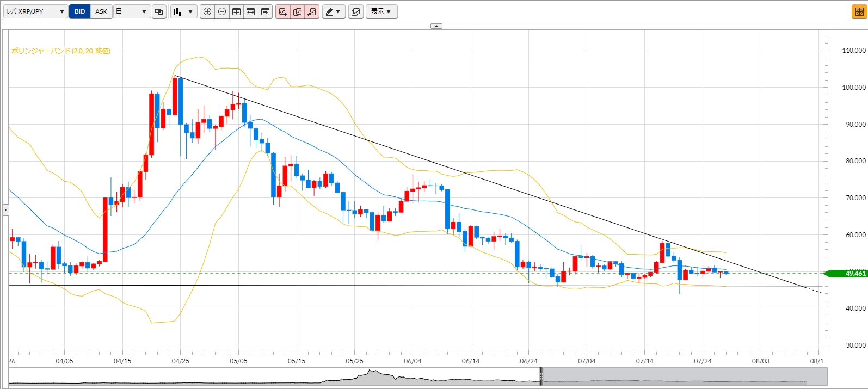Click the reset chart zoom icon

[x=236, y=11]
